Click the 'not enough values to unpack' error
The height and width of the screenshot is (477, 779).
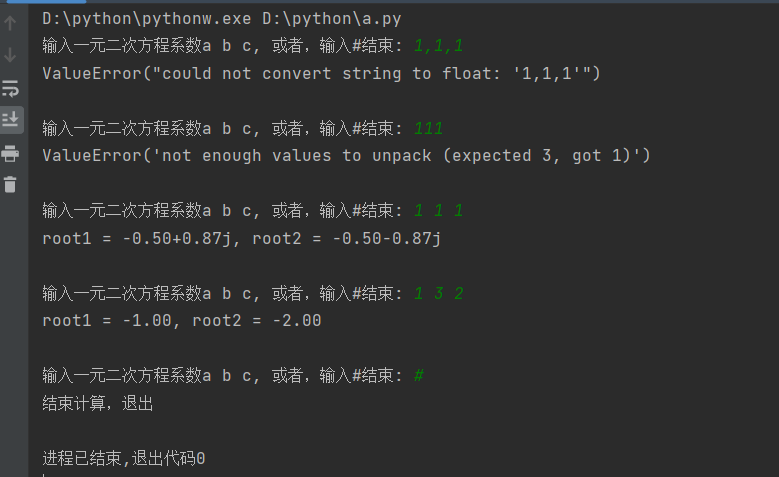[x=346, y=155]
